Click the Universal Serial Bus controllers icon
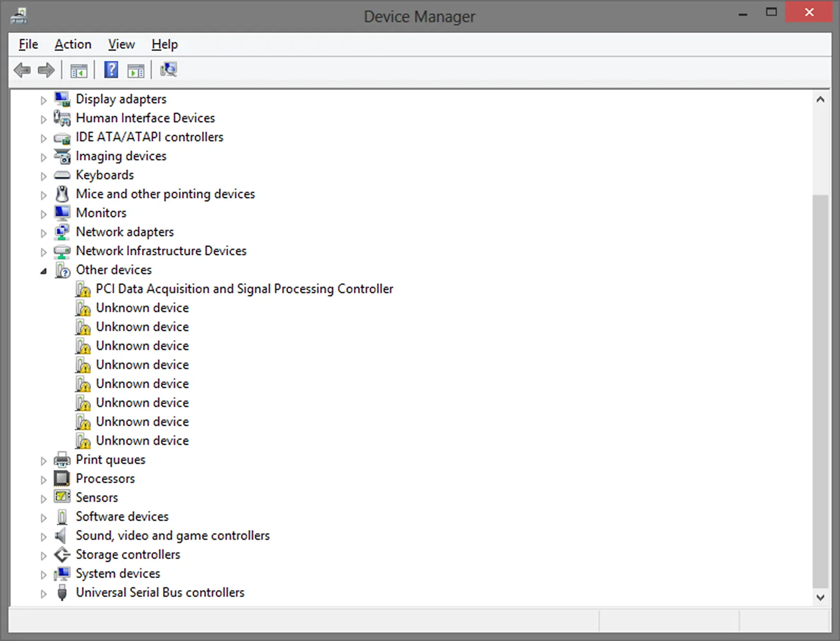Image resolution: width=840 pixels, height=641 pixels. coord(62,593)
